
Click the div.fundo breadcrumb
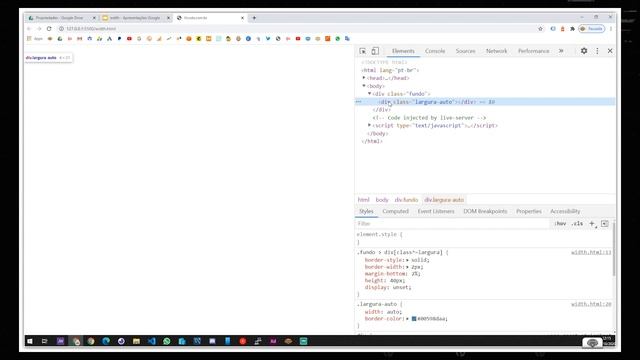406,200
